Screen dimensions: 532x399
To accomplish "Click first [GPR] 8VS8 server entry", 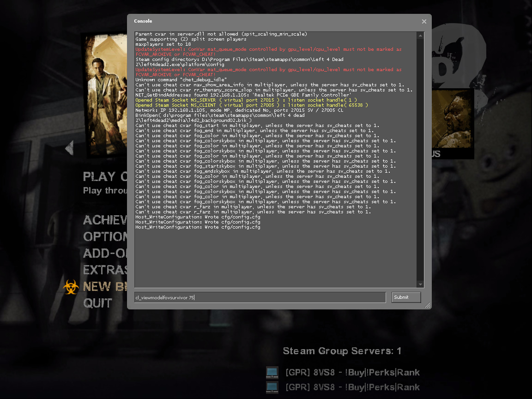I will pyautogui.click(x=352, y=373).
